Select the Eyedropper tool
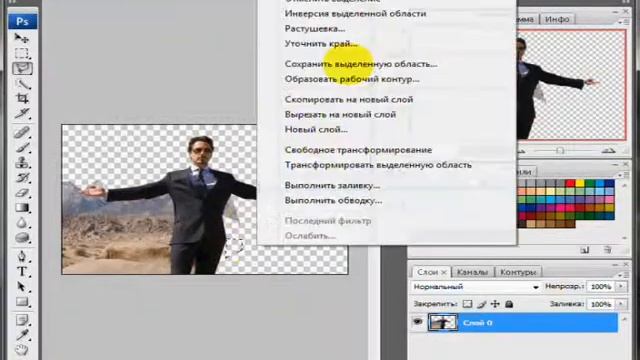The width and height of the screenshot is (640, 360). point(22,335)
